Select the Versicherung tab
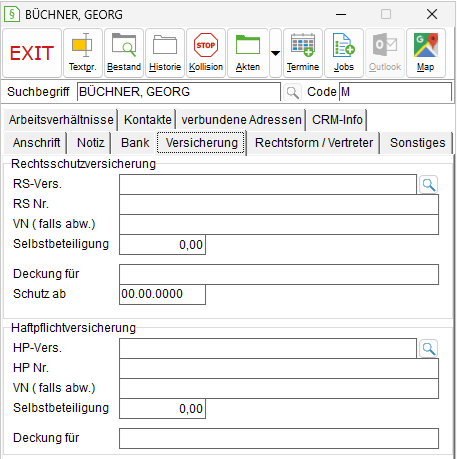Screen dimensions: 457x459 point(201,143)
